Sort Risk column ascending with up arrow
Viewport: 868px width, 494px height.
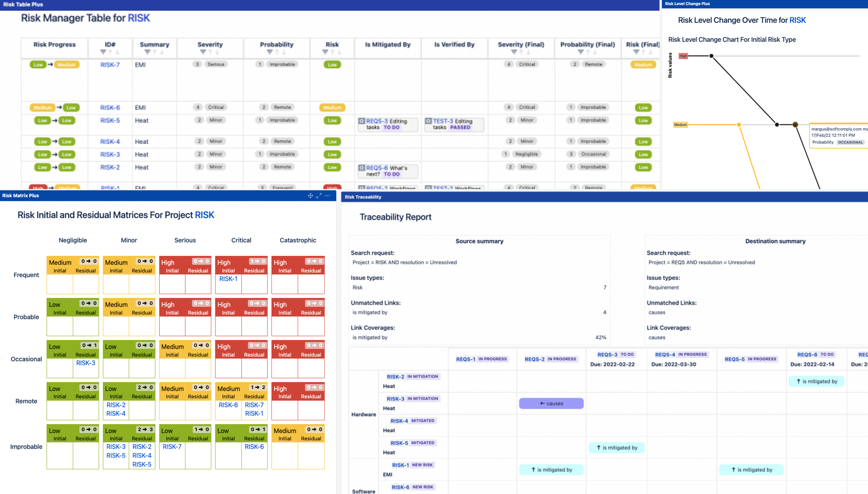click(x=332, y=52)
